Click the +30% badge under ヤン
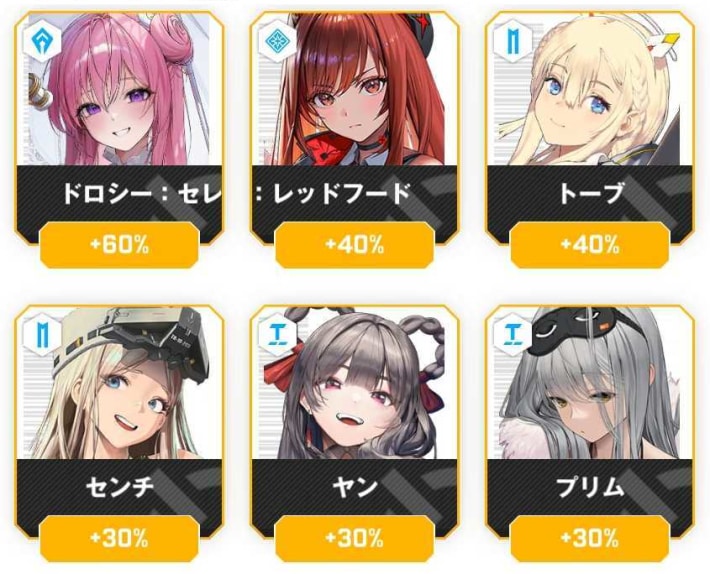Image resolution: width=710 pixels, height=574 pixels. tap(355, 538)
